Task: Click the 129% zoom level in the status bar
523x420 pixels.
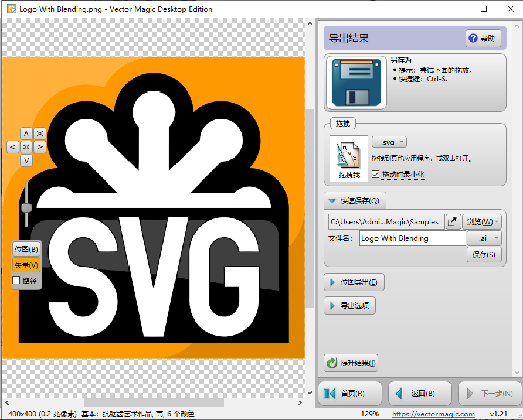Action: (369, 414)
